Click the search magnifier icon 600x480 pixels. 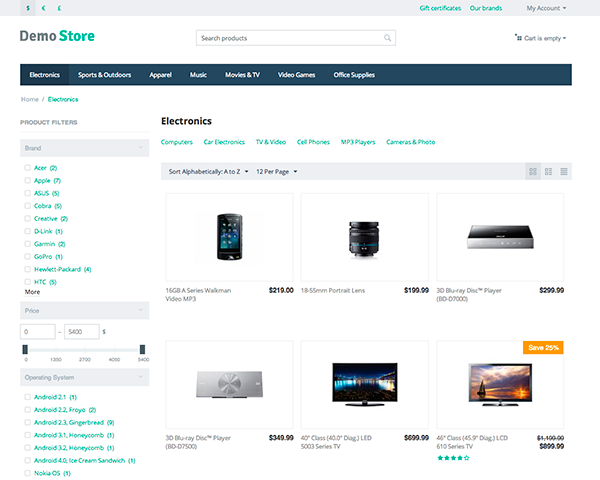coord(387,38)
